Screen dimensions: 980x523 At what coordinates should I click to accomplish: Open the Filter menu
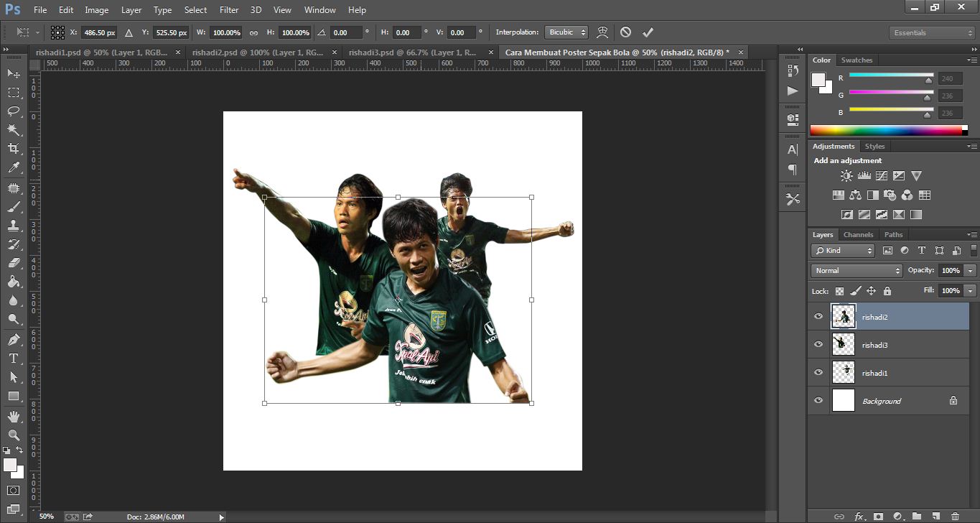[x=229, y=10]
